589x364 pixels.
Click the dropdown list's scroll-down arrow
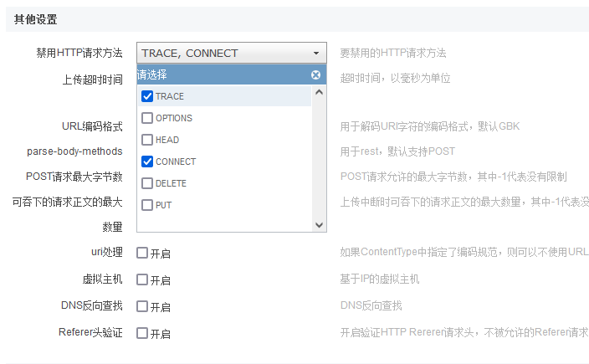(x=320, y=225)
